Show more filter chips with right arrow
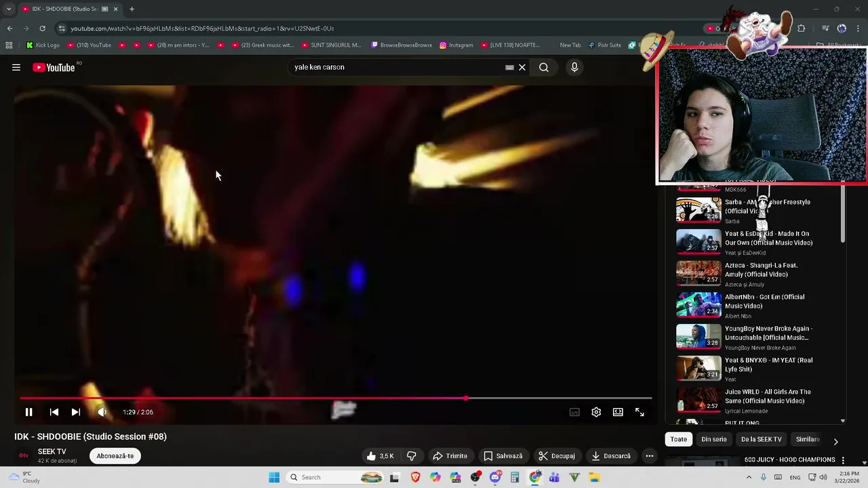868x488 pixels. click(835, 441)
